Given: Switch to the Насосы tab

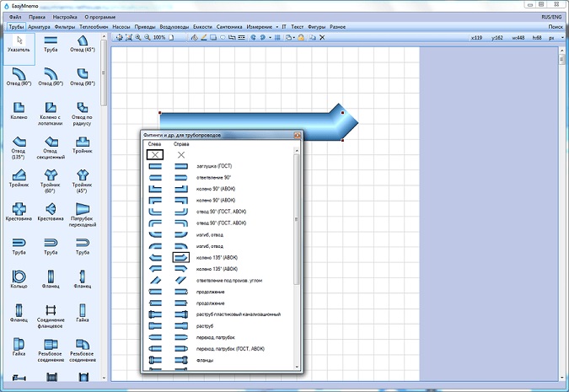Looking at the screenshot, I should point(121,27).
